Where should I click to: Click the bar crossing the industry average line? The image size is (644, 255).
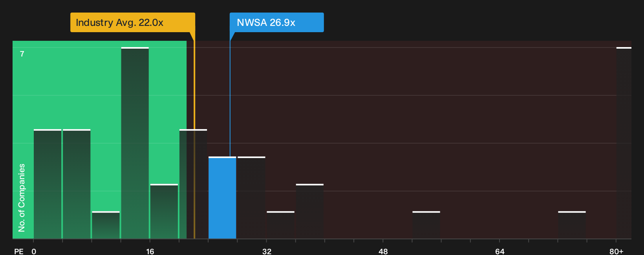(x=193, y=184)
